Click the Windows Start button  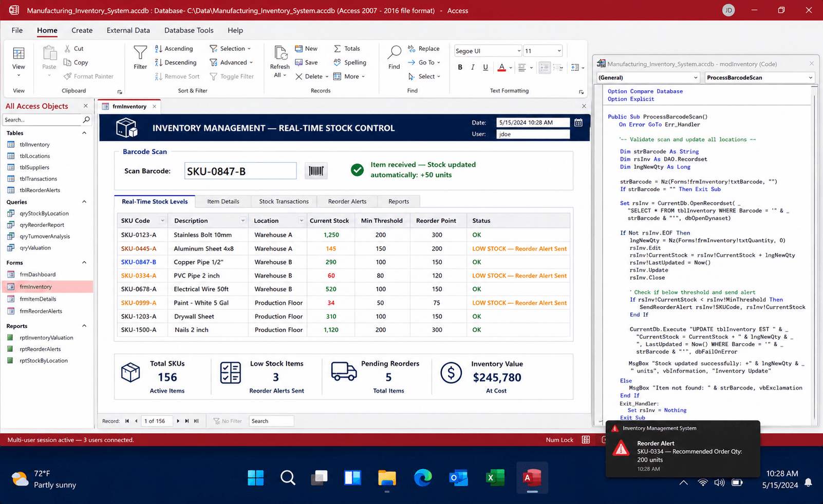255,478
